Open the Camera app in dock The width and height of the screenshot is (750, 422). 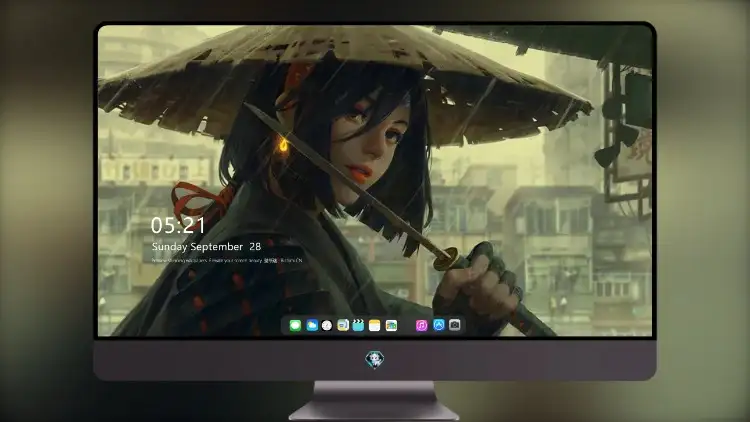point(455,325)
